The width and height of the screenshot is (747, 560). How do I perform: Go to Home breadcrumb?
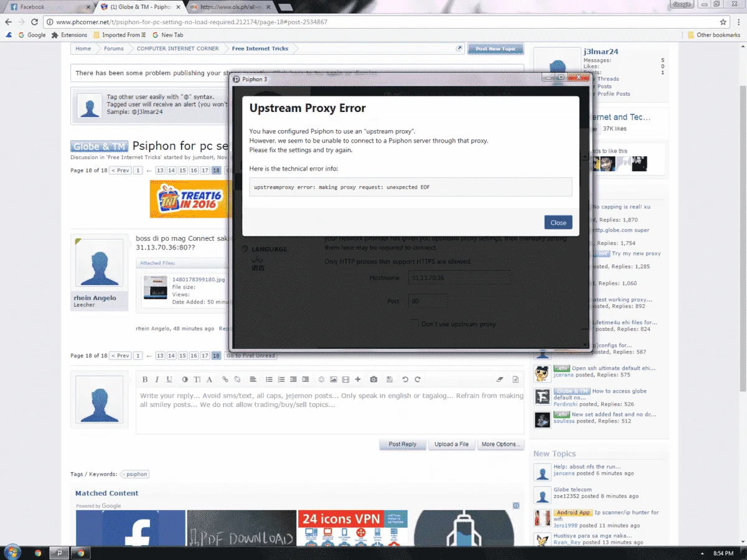[x=83, y=49]
